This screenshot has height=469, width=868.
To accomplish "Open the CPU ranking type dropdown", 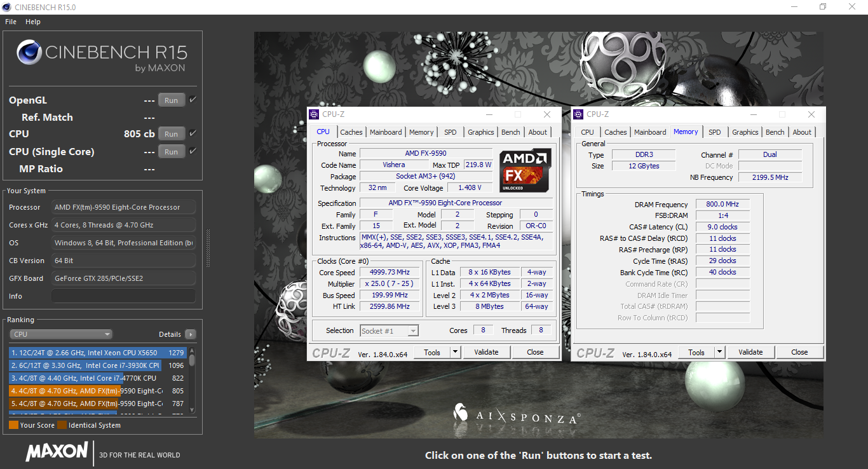I will 61,334.
